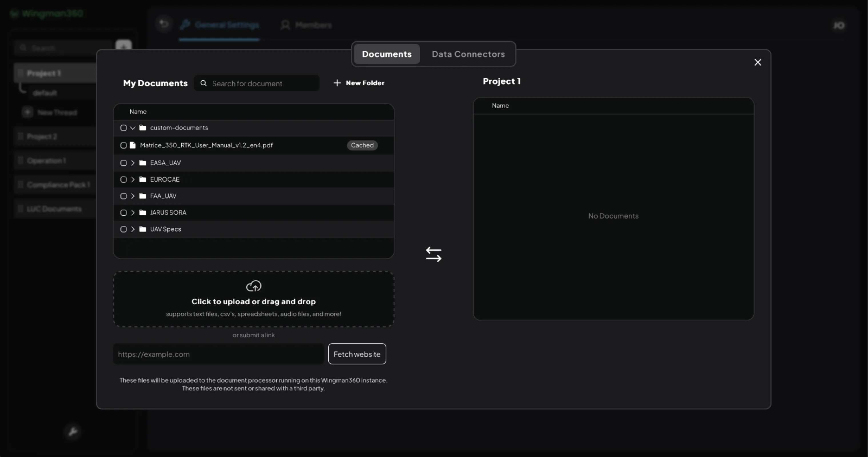The height and width of the screenshot is (457, 868).
Task: Switch to the Data Connectors tab
Action: [468, 54]
